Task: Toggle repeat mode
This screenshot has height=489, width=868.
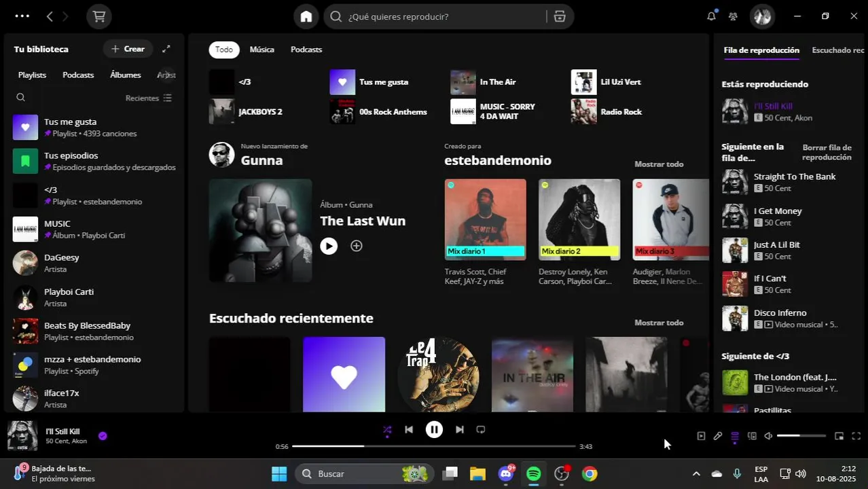Action: [x=481, y=429]
